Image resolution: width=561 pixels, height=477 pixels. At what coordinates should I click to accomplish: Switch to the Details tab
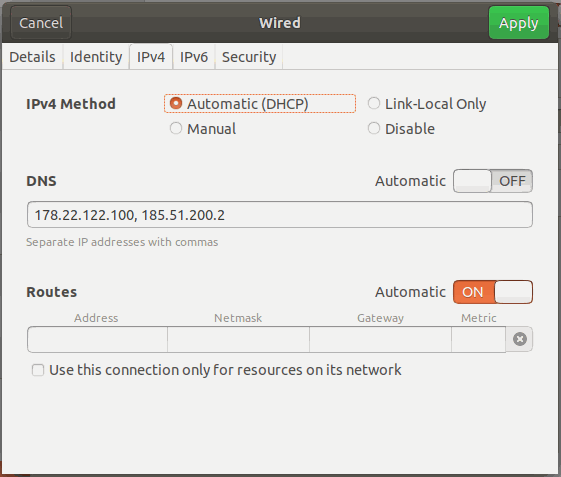(33, 57)
